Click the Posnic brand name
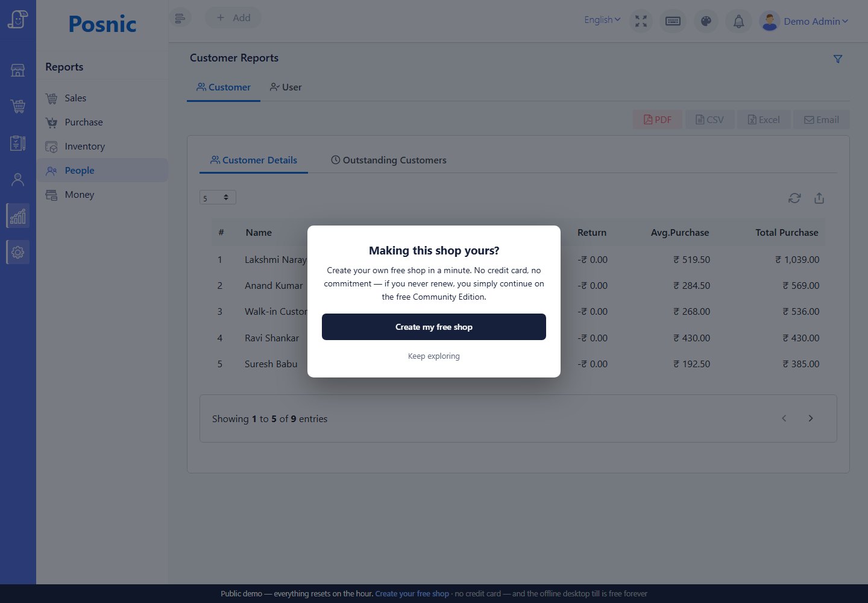Image resolution: width=868 pixels, height=603 pixels. (102, 24)
